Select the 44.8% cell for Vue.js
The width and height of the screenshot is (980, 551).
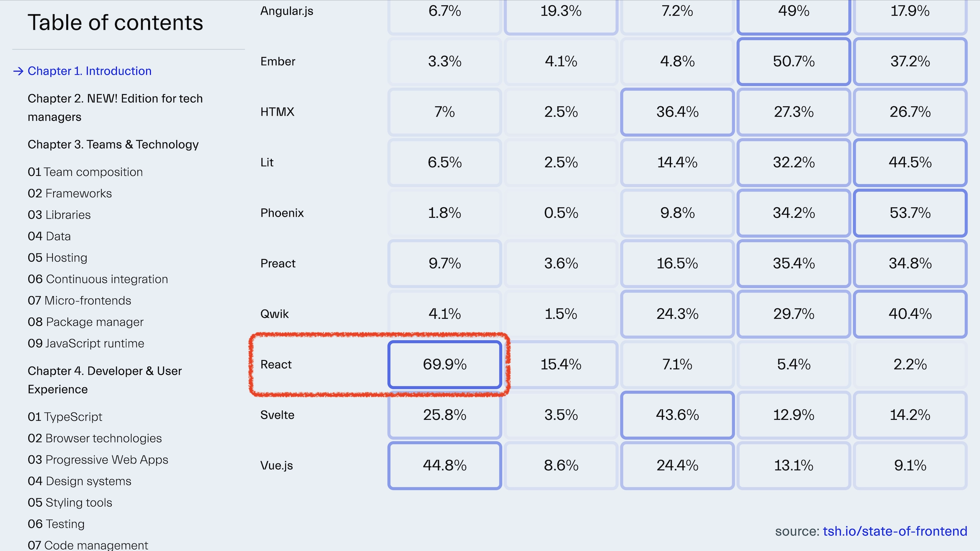tap(445, 466)
